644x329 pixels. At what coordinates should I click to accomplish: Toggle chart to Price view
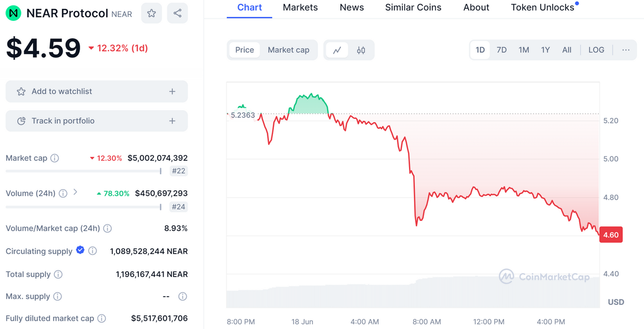244,50
